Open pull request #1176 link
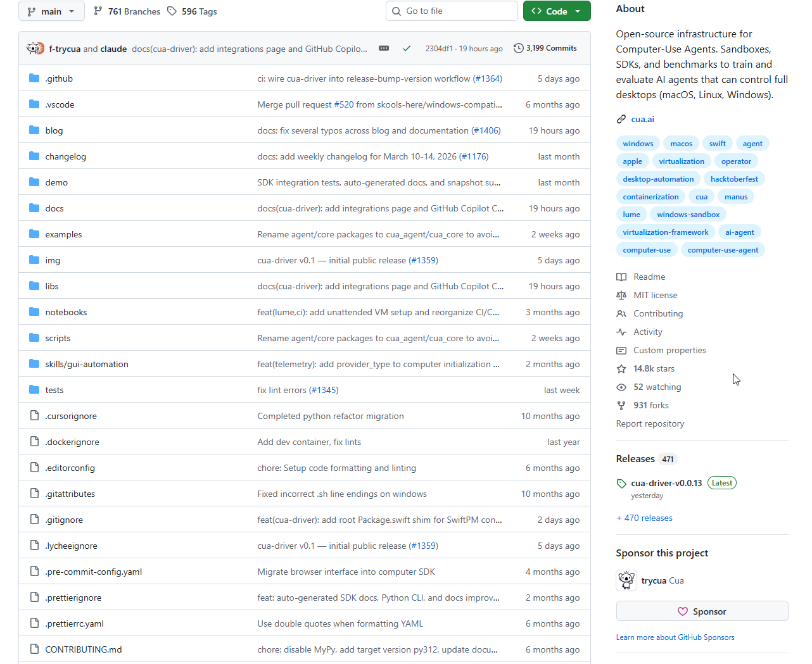The width and height of the screenshot is (812, 664). 474,156
